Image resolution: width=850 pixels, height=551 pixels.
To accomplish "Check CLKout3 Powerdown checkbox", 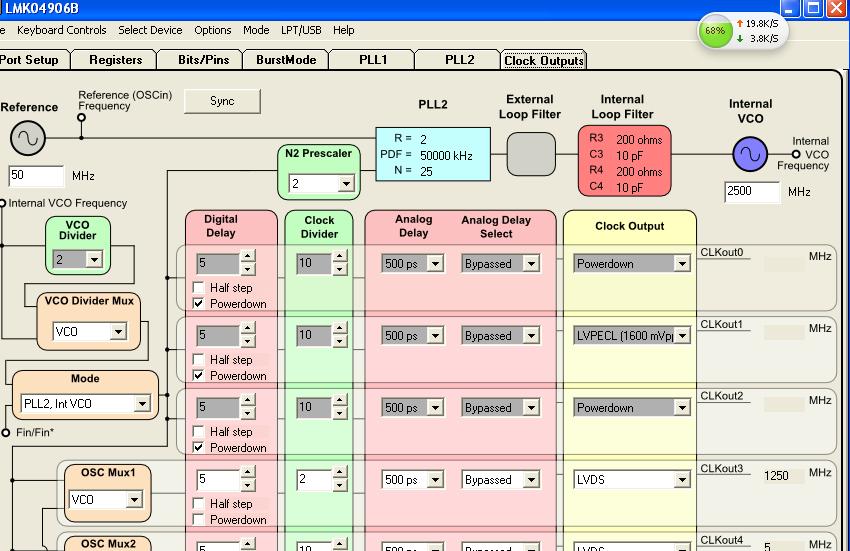I will pos(198,520).
